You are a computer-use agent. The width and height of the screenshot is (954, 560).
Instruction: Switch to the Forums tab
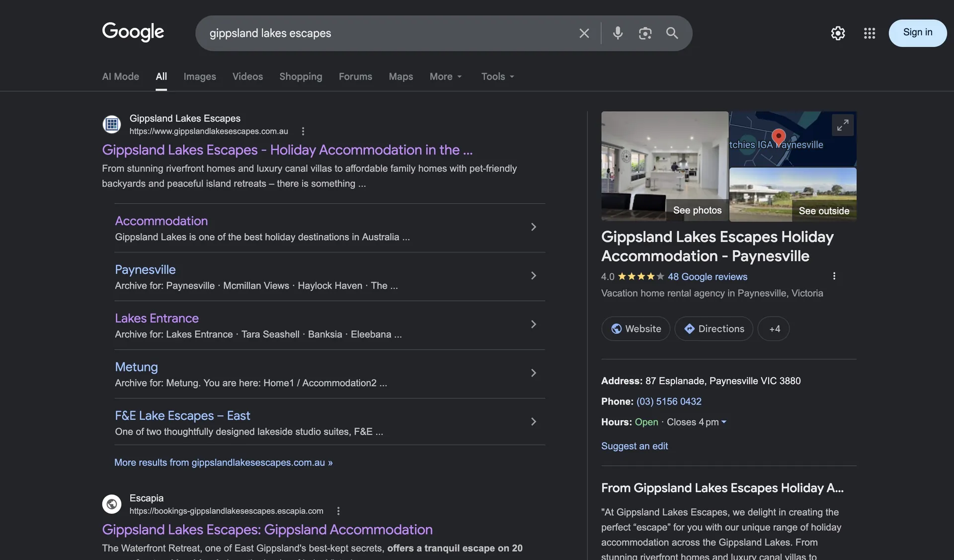pyautogui.click(x=355, y=76)
